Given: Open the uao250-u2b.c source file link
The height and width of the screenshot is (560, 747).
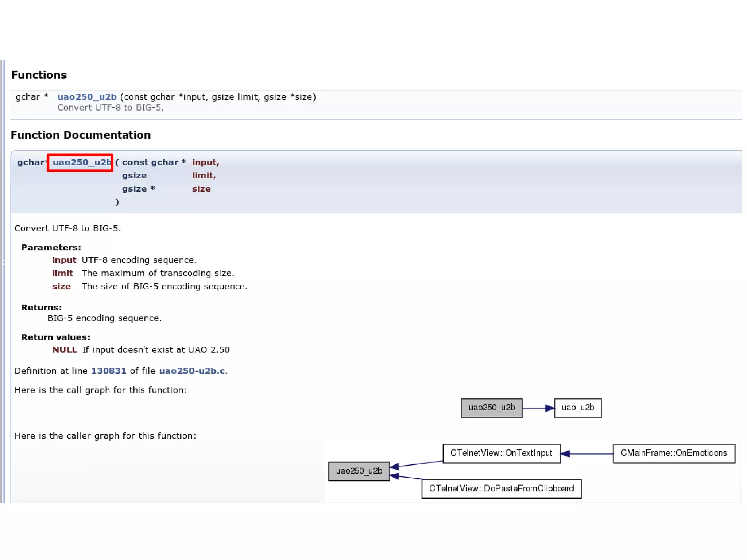Looking at the screenshot, I should tap(192, 371).
